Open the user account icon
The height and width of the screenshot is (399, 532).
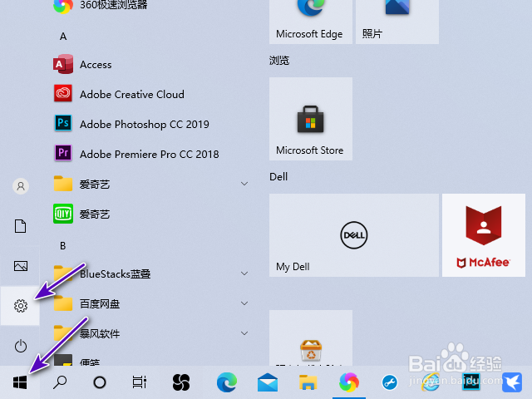click(x=20, y=186)
